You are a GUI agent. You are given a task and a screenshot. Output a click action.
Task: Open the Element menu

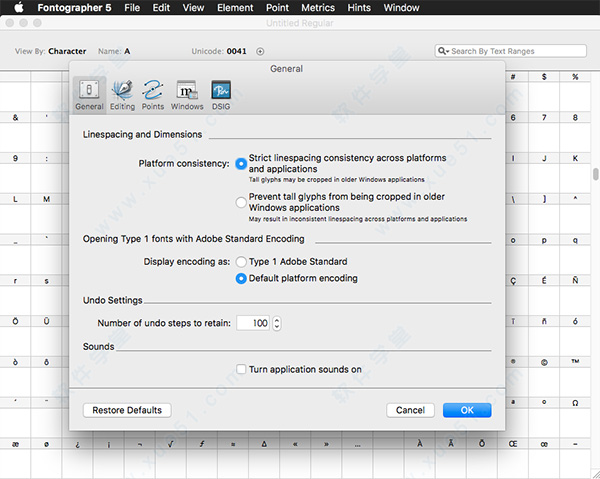[x=235, y=8]
